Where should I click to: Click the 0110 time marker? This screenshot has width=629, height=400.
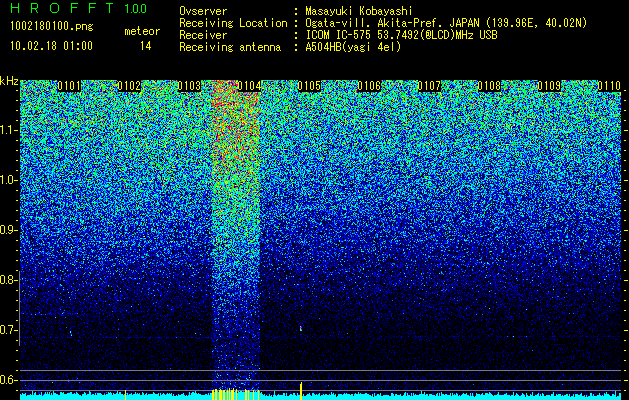click(609, 86)
